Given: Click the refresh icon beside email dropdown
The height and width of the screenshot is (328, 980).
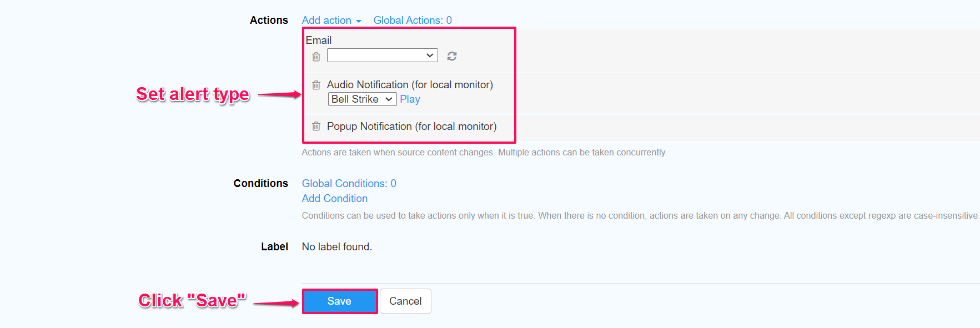Looking at the screenshot, I should pyautogui.click(x=452, y=56).
